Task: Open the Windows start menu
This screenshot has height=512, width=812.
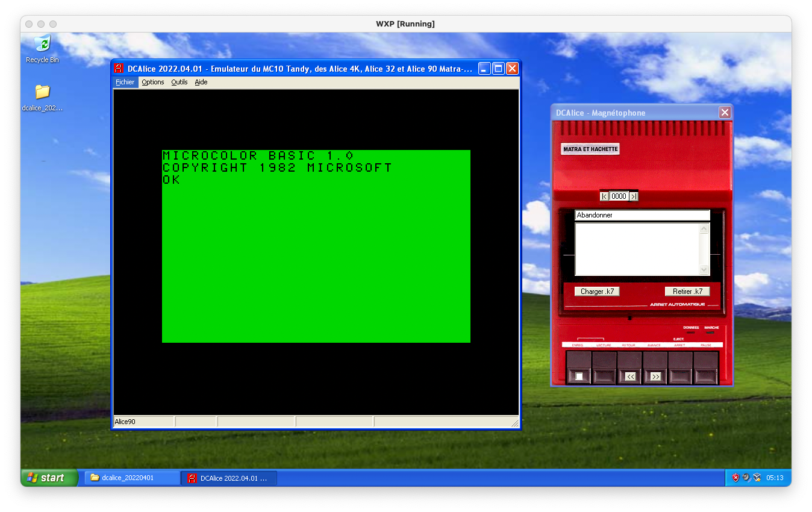Action: tap(49, 478)
